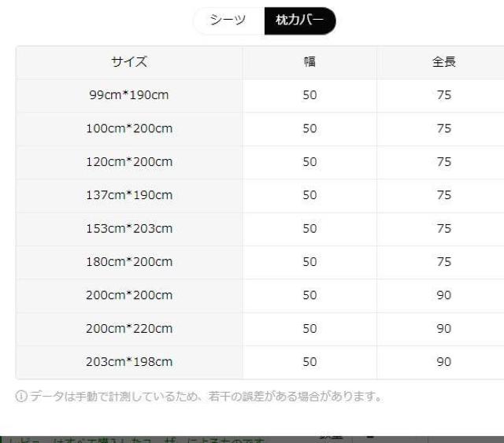Select the 99cm*190cm size row

pos(129,95)
